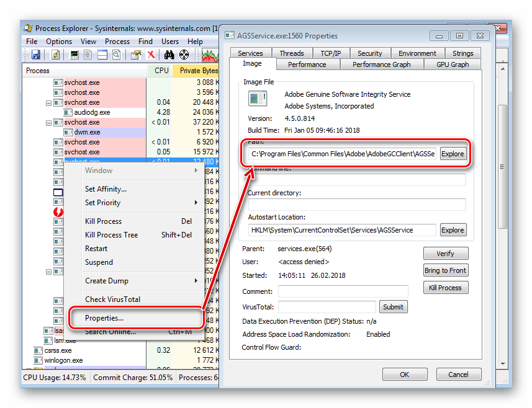Open System Information via the monitor graph icon
Viewport: 532px width, 408px height.
point(74,55)
